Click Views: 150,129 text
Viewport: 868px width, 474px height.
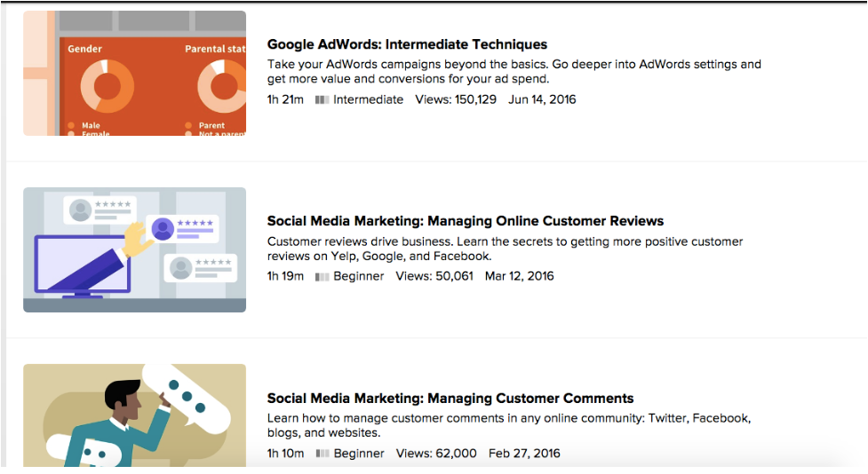pyautogui.click(x=456, y=99)
